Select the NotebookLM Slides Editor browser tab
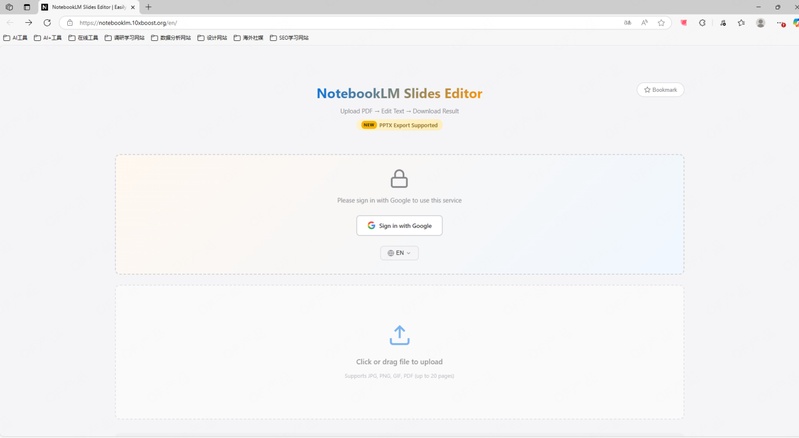The width and height of the screenshot is (799, 438). (x=88, y=7)
